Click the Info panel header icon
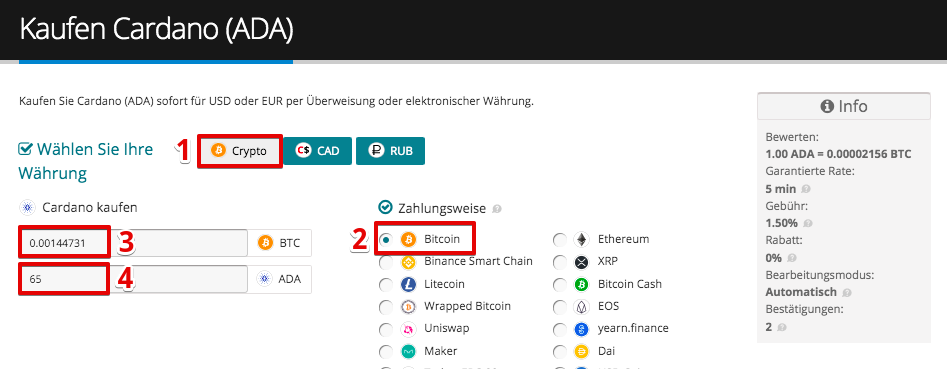 827,107
